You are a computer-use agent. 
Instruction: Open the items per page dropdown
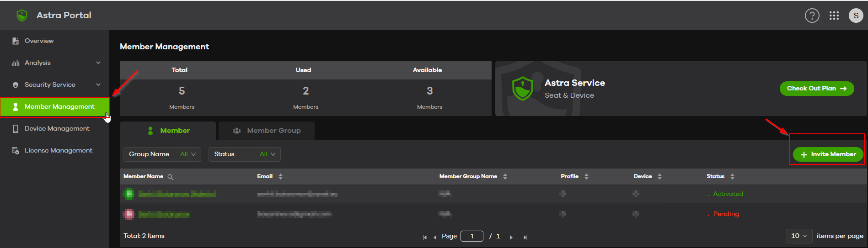[799, 236]
